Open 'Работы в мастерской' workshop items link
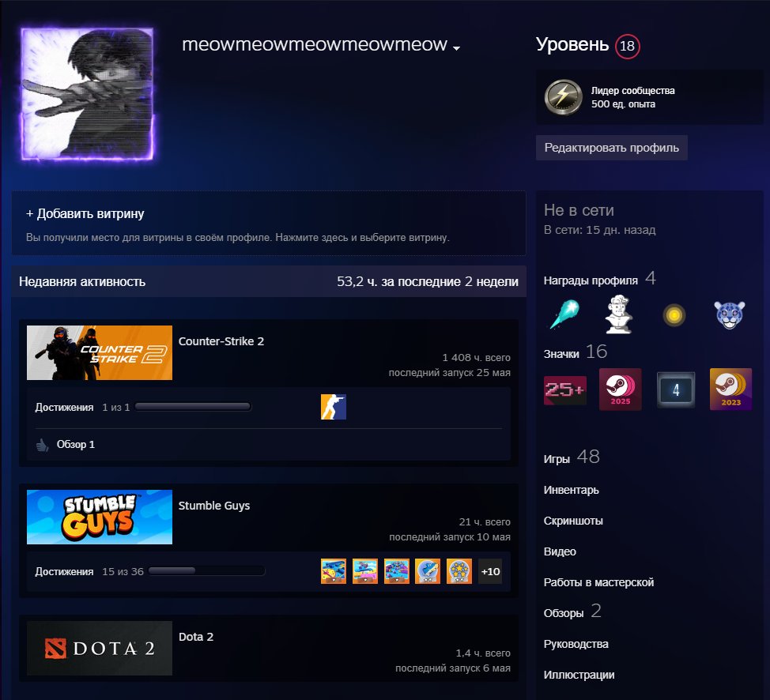This screenshot has height=700, width=770. [598, 582]
